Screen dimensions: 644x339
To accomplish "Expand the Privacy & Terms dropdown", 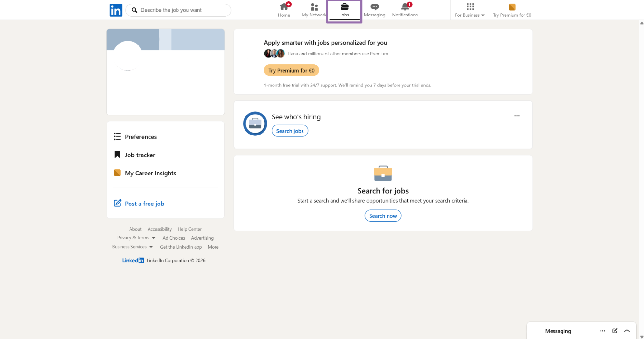I will [153, 238].
